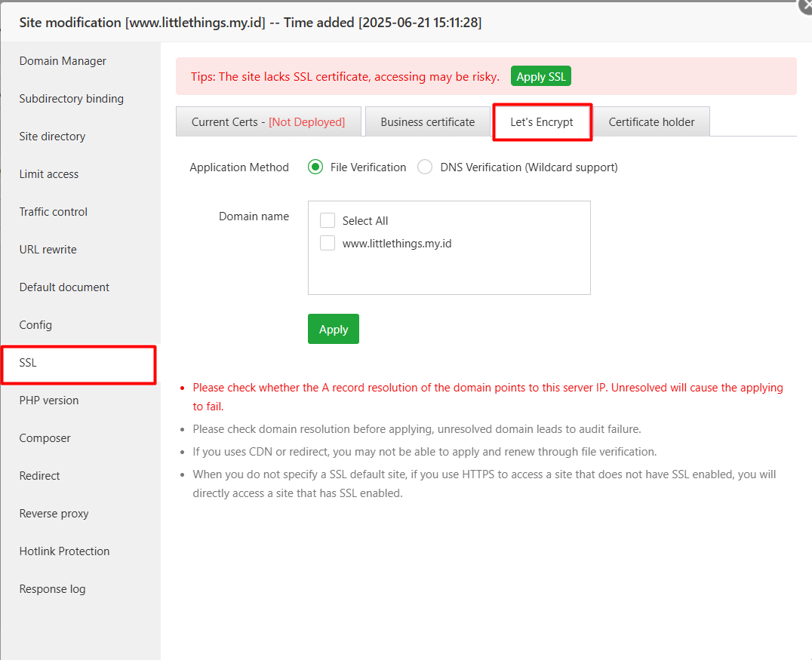812x660 pixels.
Task: Open the Subdirectory binding section
Action: (x=71, y=98)
